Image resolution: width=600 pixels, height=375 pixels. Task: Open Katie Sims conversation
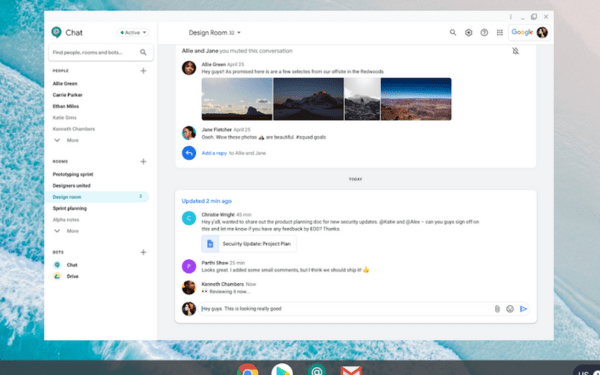click(65, 118)
